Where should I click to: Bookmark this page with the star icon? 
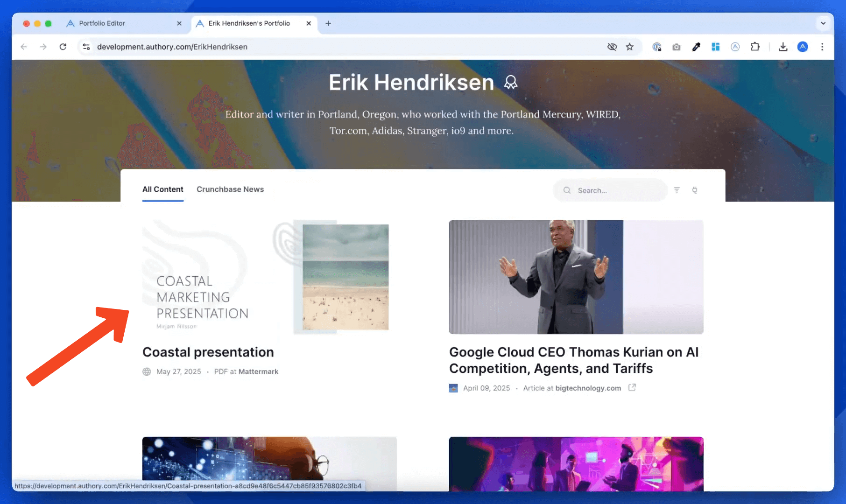(x=630, y=47)
